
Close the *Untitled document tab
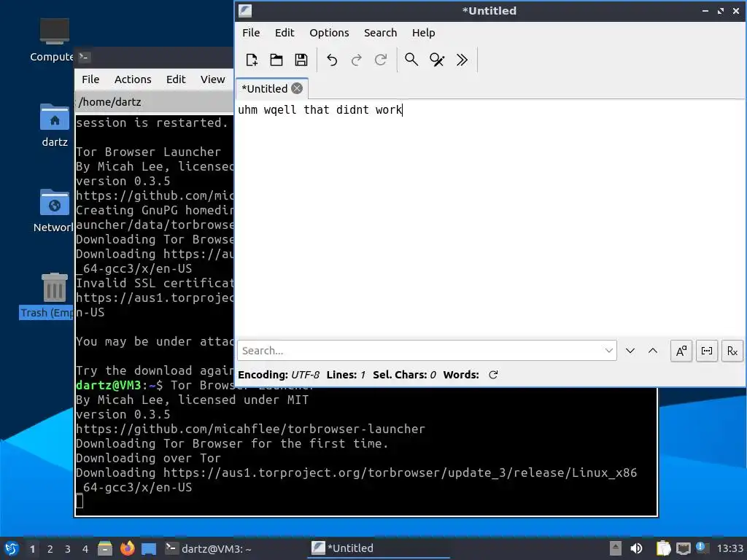click(x=297, y=88)
